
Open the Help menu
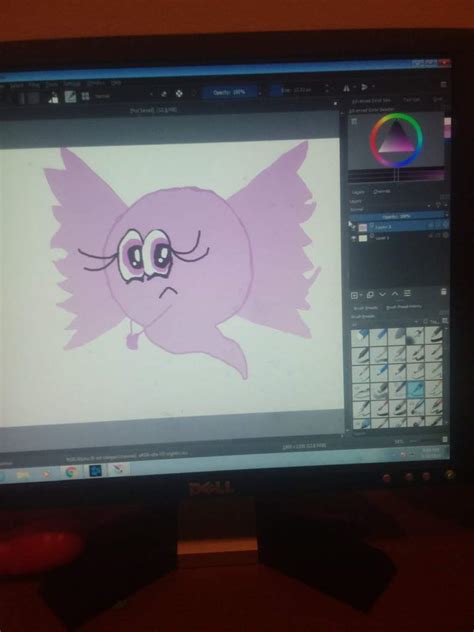tap(116, 83)
